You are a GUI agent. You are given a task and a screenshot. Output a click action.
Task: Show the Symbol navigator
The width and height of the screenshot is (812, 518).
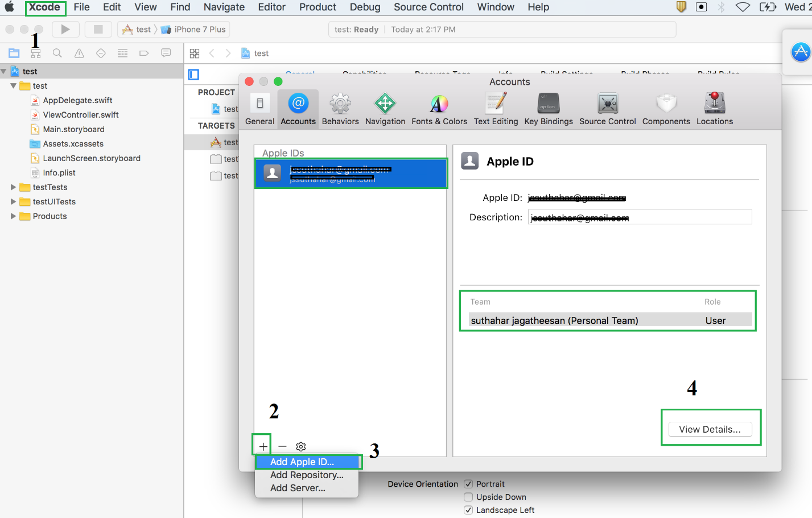[36, 54]
